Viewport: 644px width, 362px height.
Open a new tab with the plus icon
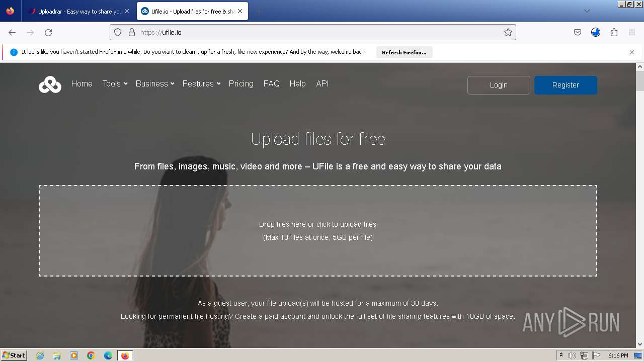[x=259, y=11]
